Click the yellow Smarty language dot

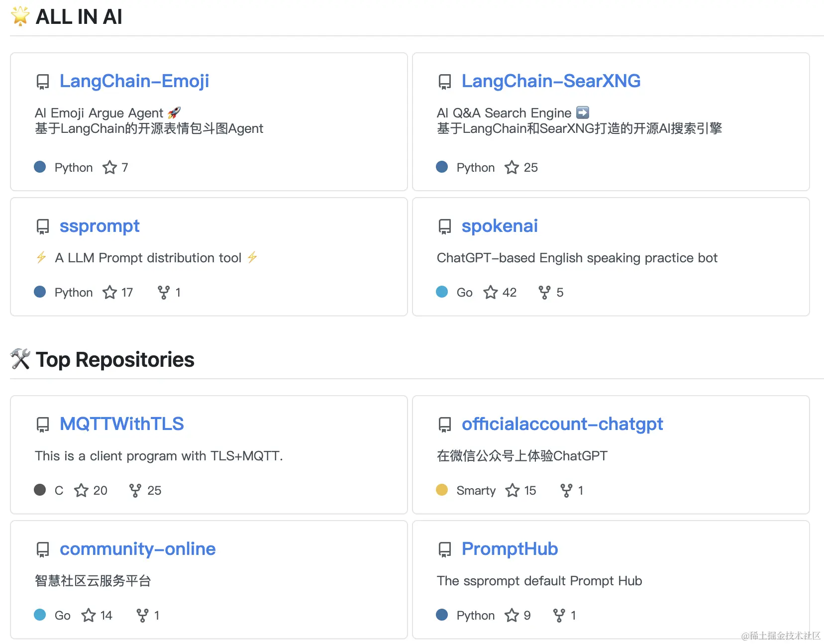(x=442, y=490)
